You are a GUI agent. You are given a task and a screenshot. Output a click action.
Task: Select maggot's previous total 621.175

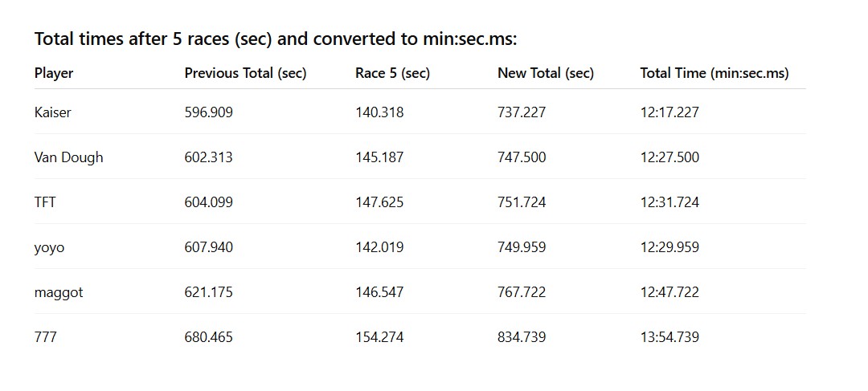(209, 292)
